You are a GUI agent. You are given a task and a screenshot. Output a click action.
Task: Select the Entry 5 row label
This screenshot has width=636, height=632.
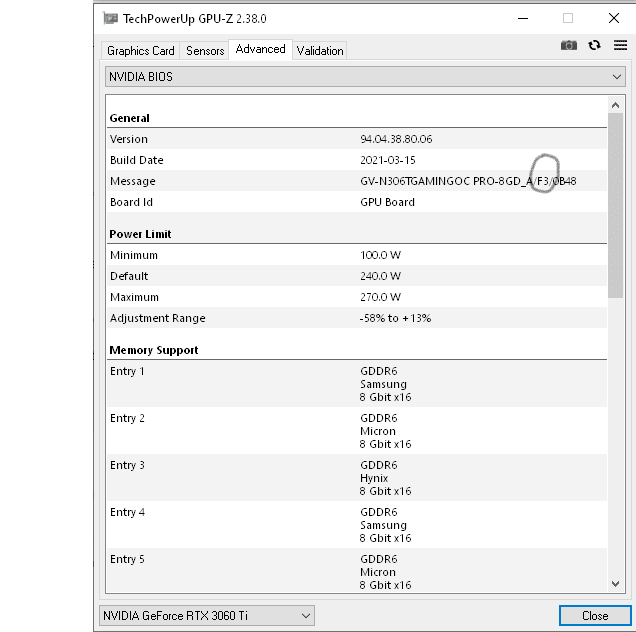[127, 559]
